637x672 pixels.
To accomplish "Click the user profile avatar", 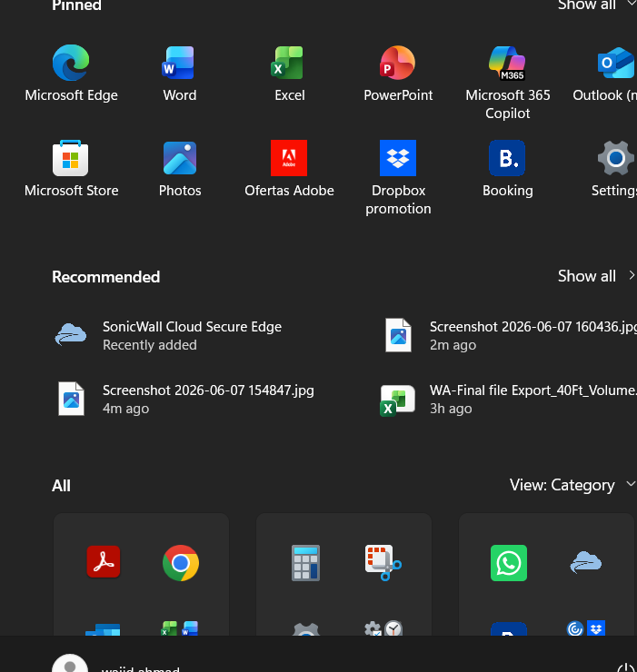I will pyautogui.click(x=70, y=664).
